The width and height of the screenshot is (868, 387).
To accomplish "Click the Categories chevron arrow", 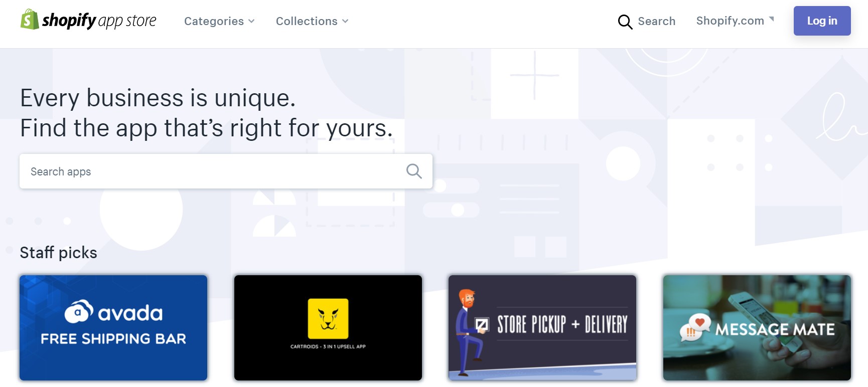I will point(251,21).
